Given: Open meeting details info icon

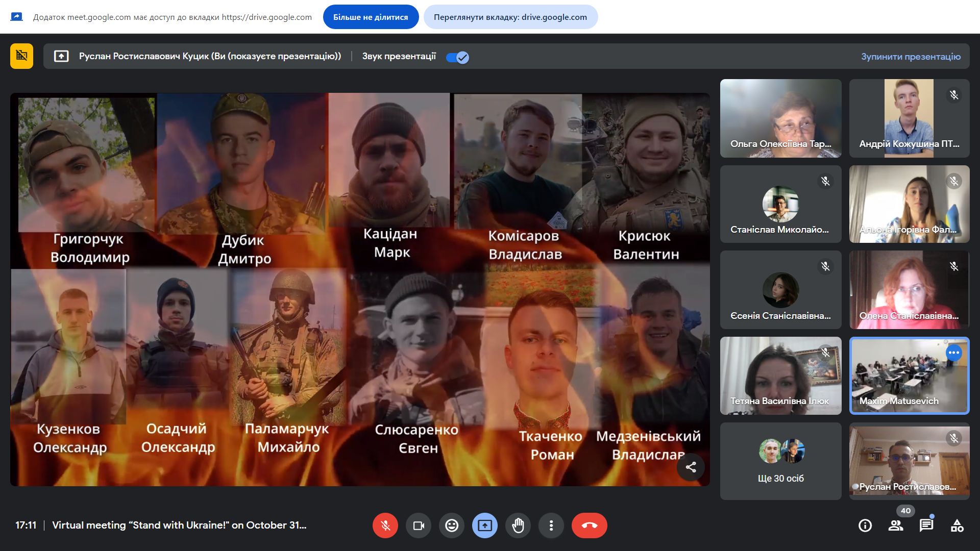Looking at the screenshot, I should [865, 525].
